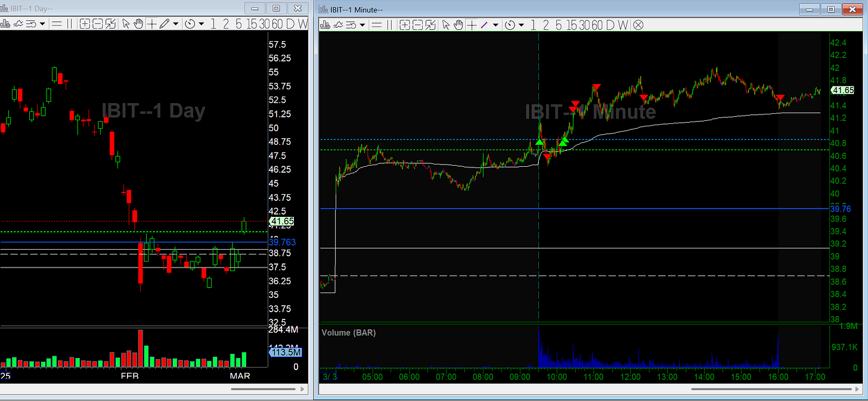Select W weekly timeframe in 1 Day window
The width and height of the screenshot is (868, 401).
point(302,24)
